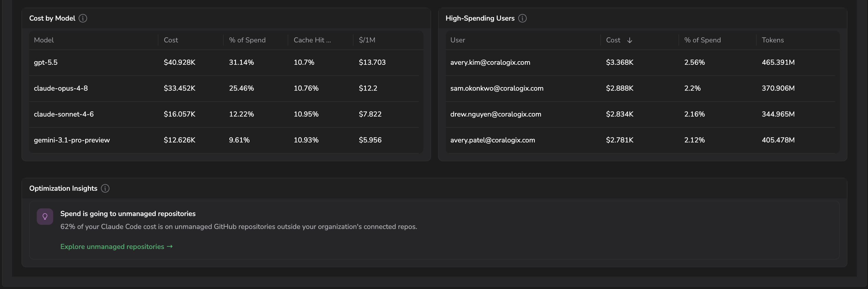
Task: Click the $2.888K user cost
Action: (620, 89)
